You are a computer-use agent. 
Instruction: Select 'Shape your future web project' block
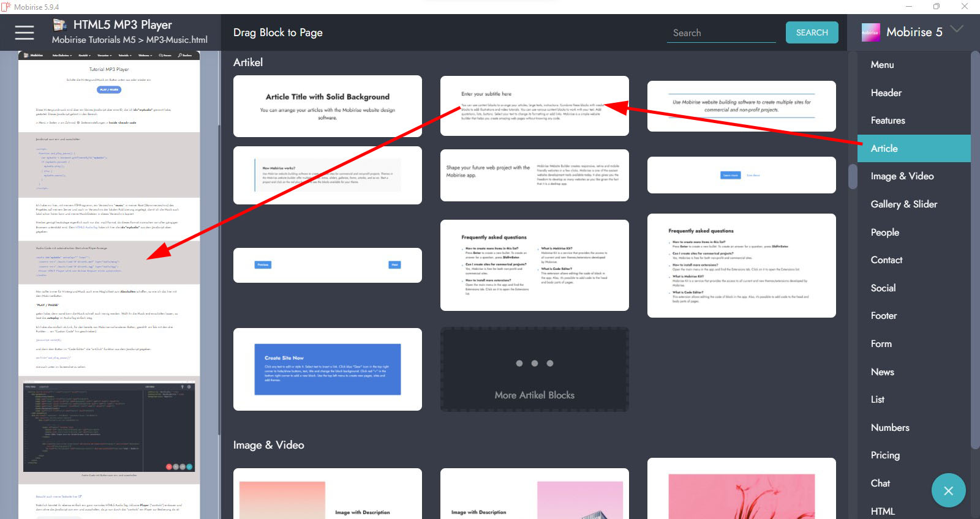535,175
